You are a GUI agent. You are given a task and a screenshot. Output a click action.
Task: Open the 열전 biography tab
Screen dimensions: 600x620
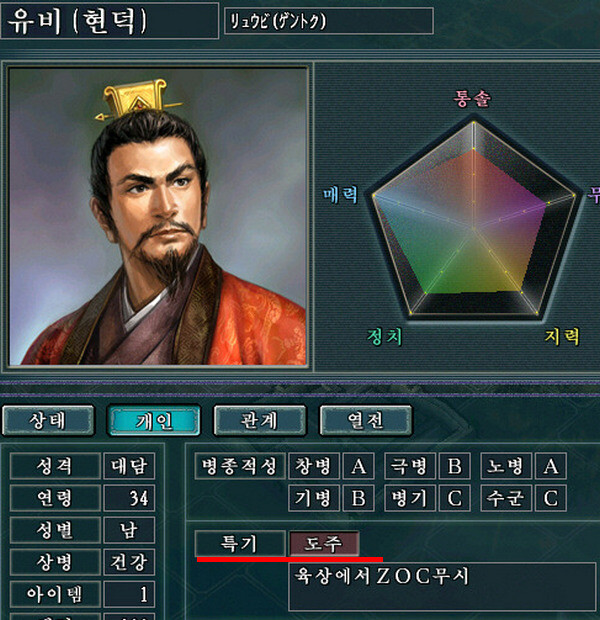[x=366, y=420]
